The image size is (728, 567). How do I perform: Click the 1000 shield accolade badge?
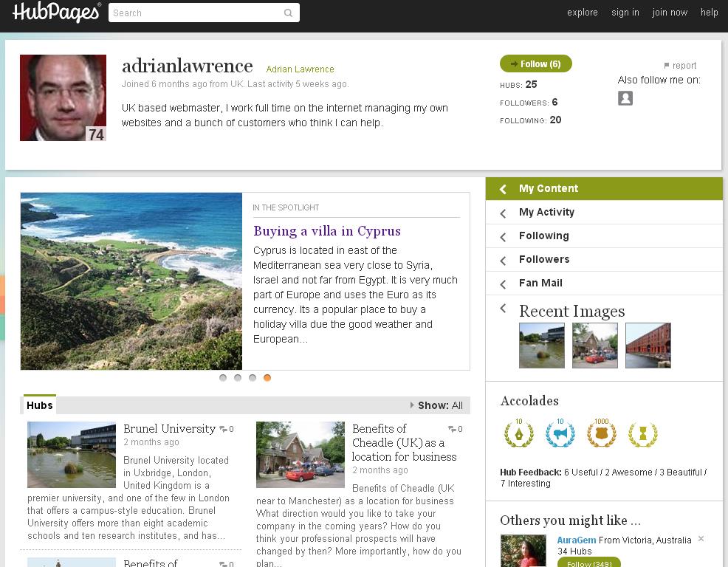pos(601,433)
